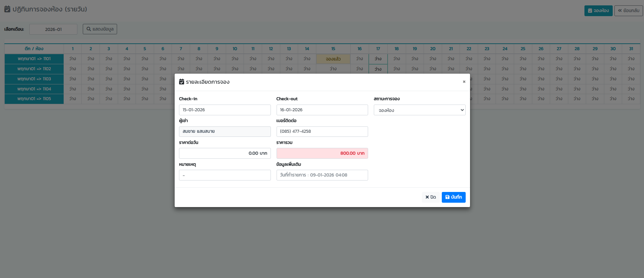Image resolution: width=644 pixels, height=278 pixels.
Task: Click ว่าง cell for room 1102 day 4
Action: pos(127,69)
